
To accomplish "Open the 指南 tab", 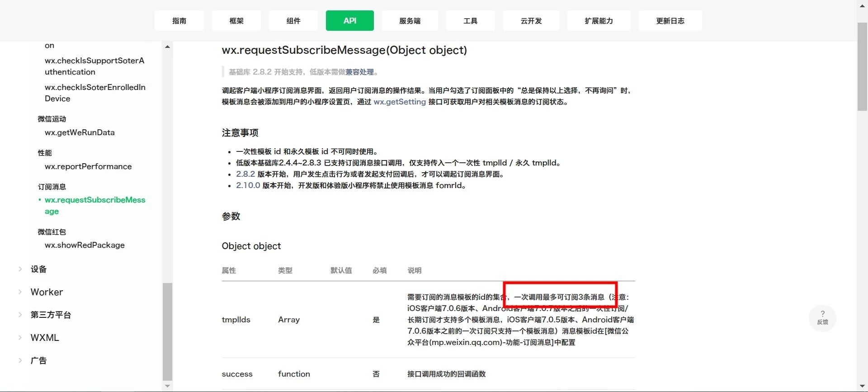I will tap(179, 21).
